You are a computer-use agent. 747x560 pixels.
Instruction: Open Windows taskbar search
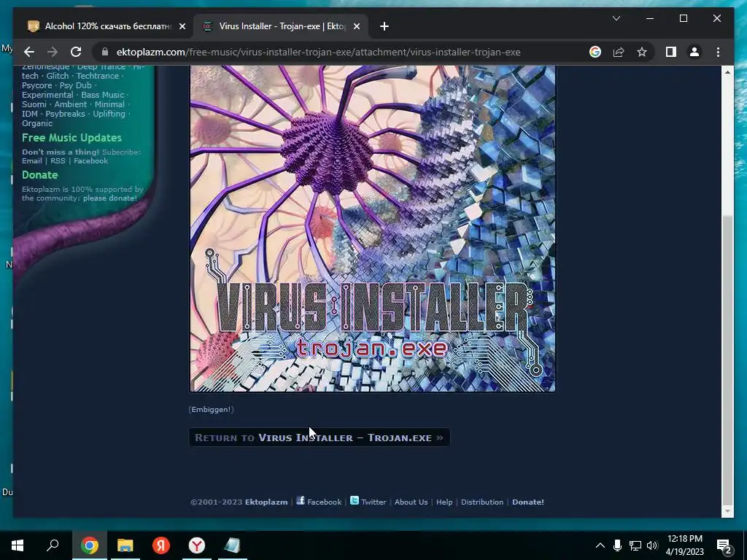pyautogui.click(x=53, y=545)
